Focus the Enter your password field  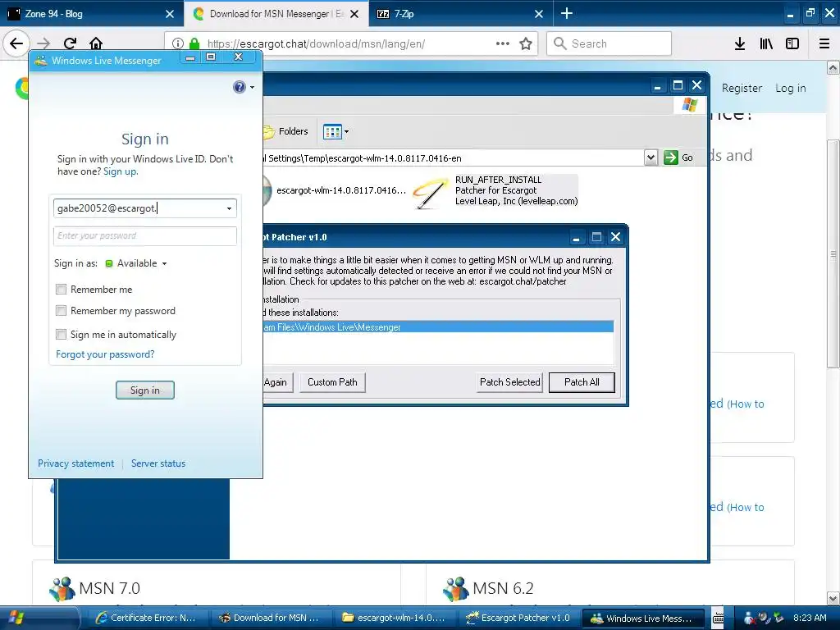tap(144, 235)
